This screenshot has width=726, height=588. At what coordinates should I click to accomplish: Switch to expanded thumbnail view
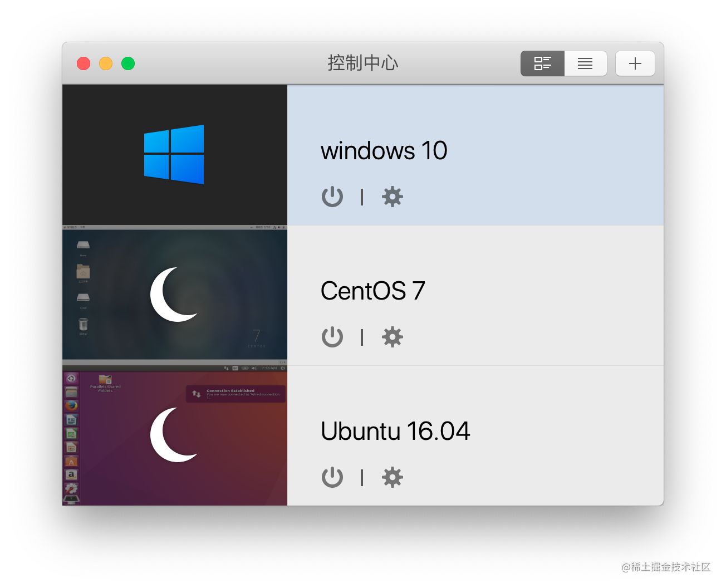click(x=542, y=63)
